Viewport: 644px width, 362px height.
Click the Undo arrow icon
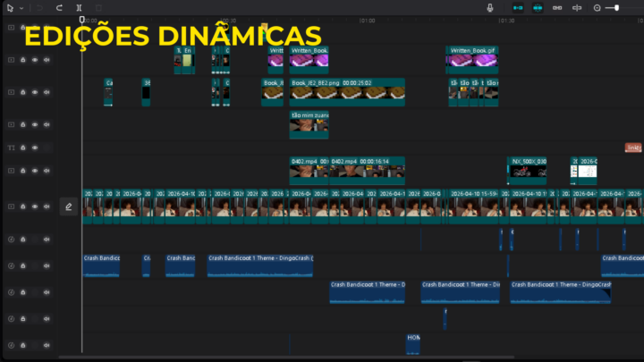[39, 7]
